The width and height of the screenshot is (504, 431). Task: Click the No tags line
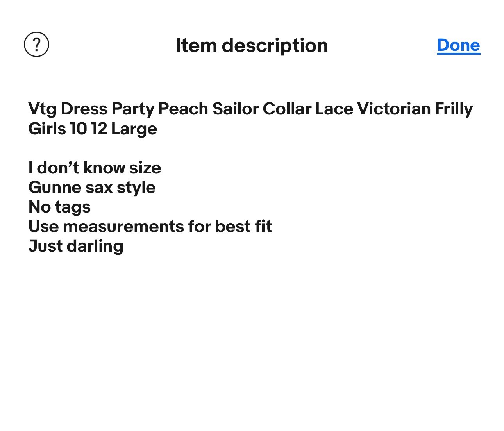click(x=59, y=207)
